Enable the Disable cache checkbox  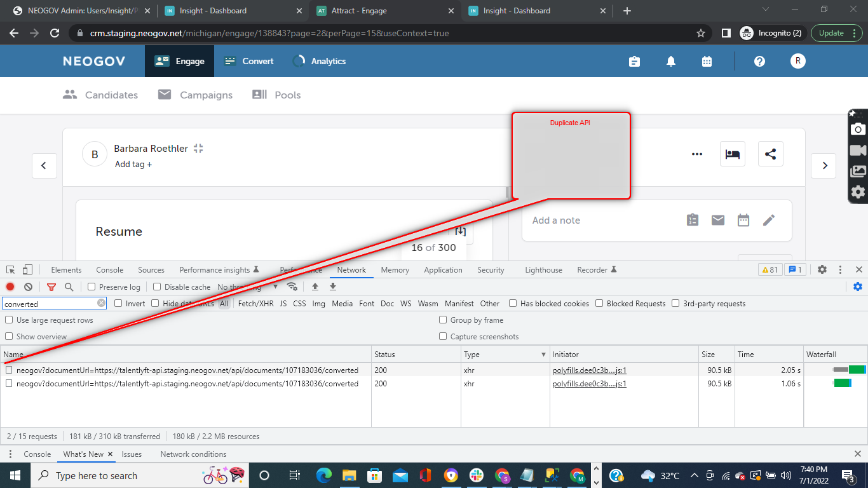click(156, 287)
